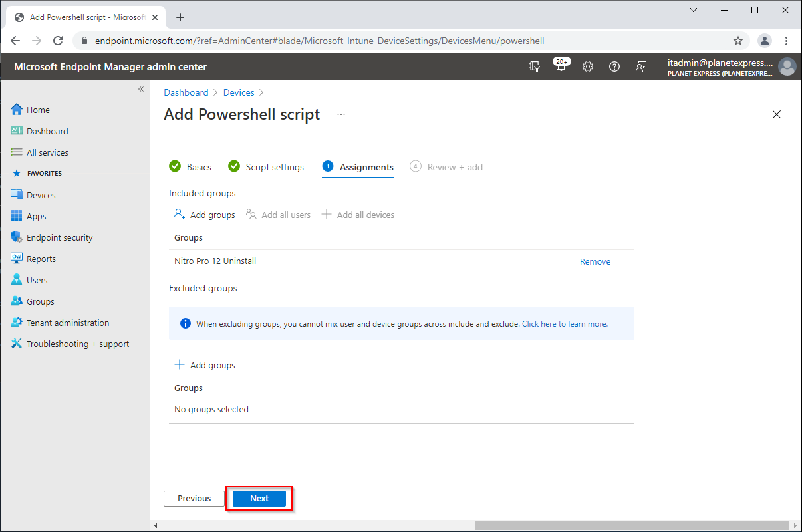This screenshot has width=802, height=532.
Task: Bookmark this page with the star icon
Action: point(738,41)
